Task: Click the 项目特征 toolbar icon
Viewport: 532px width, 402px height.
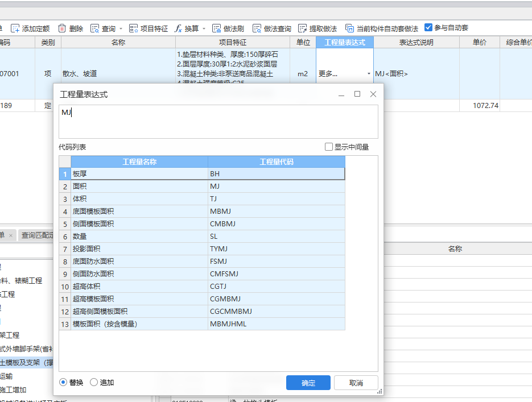Action: pos(133,28)
